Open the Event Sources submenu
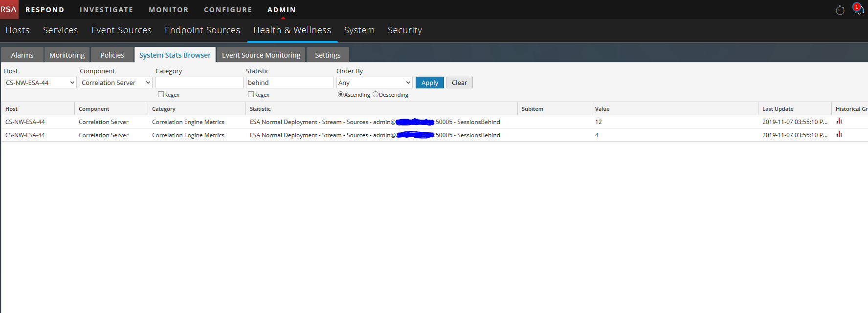Viewport: 868px width, 313px height. [x=121, y=30]
